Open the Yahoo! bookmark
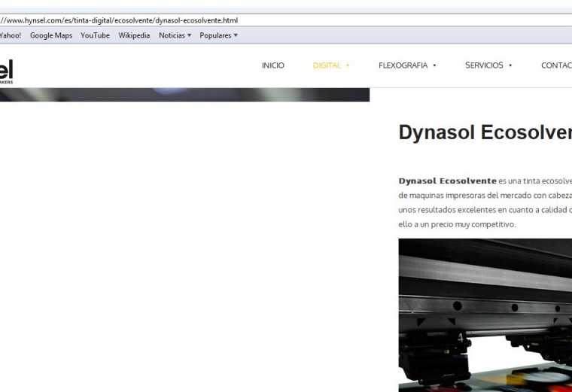The image size is (572, 392). (x=11, y=35)
